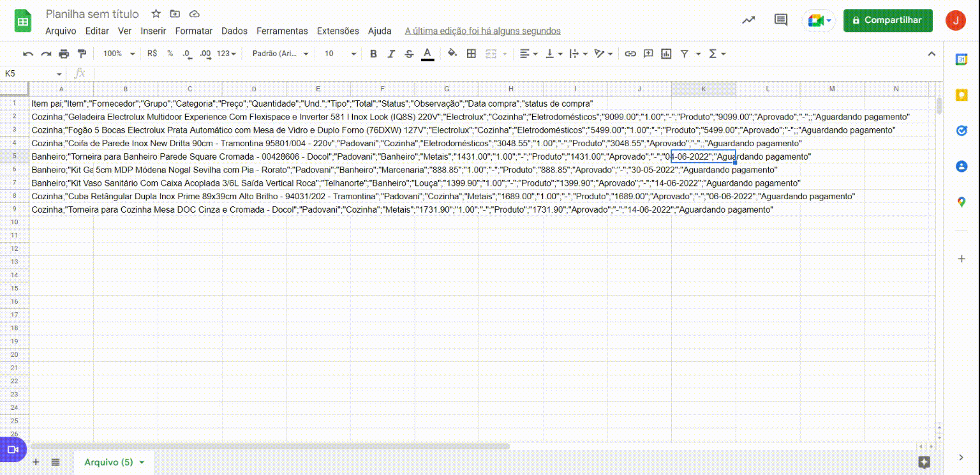The width and height of the screenshot is (980, 475).
Task: Apply percent format with the % button
Action: click(170, 54)
